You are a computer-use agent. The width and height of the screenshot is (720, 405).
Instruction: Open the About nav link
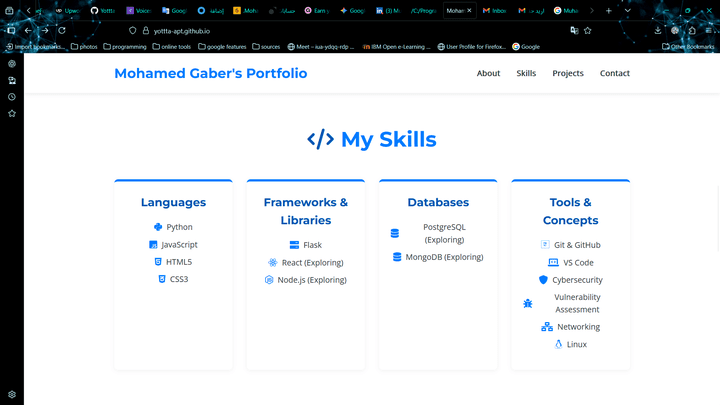coord(488,73)
